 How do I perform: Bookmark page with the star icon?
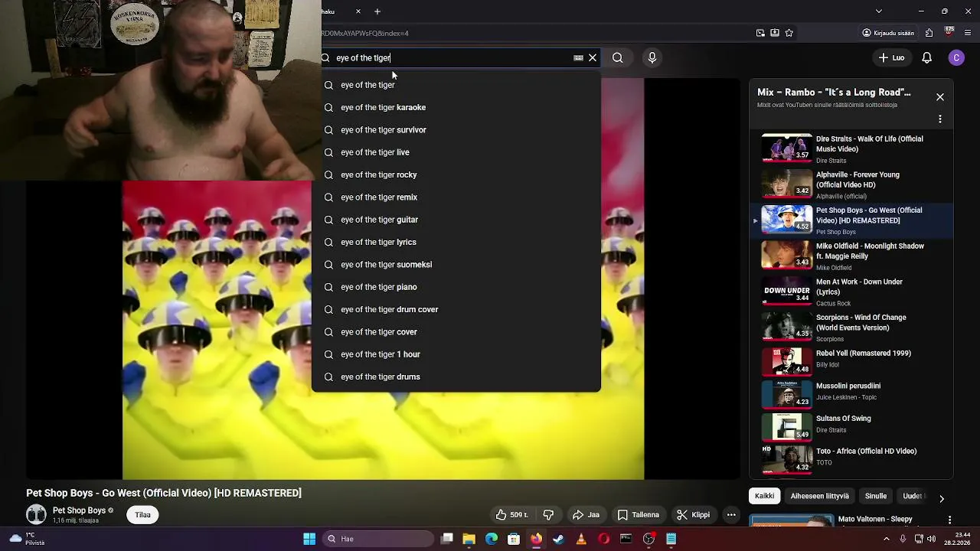coord(789,33)
